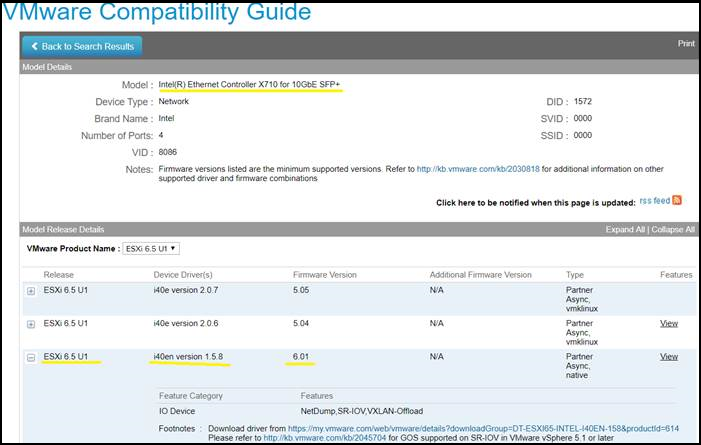Click the NetDump,SR-IOV,VXLAN-Offload features text
This screenshot has width=701, height=445.
pyautogui.click(x=362, y=411)
